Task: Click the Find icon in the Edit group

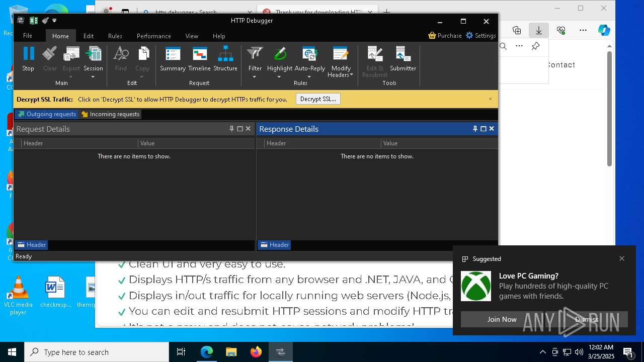Action: pos(121,54)
